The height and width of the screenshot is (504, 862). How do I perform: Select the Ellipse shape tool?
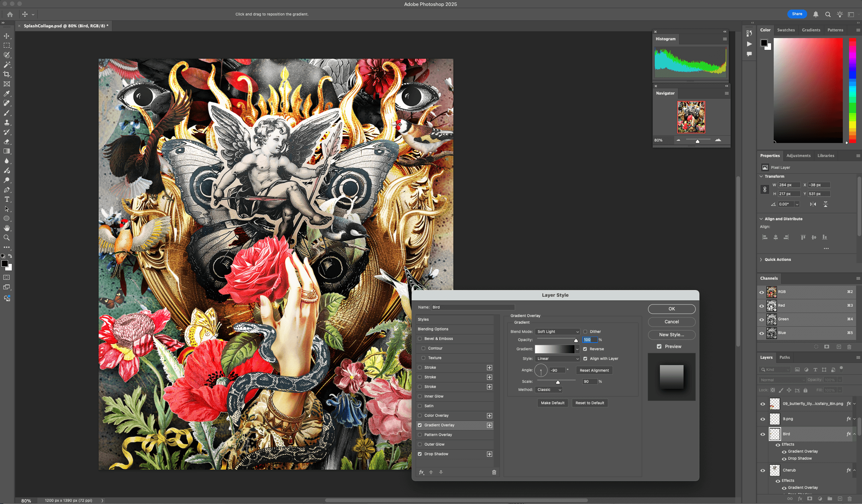pos(7,218)
